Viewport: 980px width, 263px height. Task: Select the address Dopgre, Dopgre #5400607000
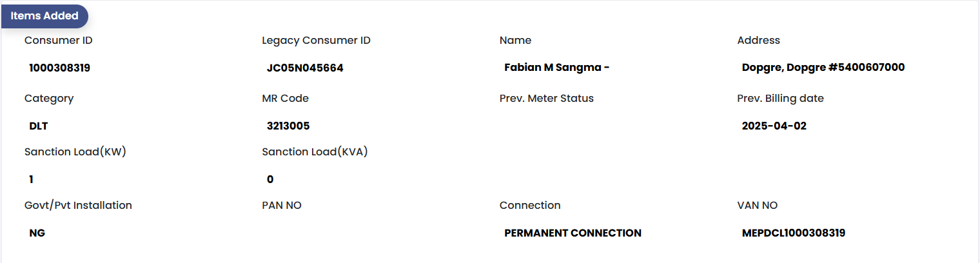tap(823, 68)
